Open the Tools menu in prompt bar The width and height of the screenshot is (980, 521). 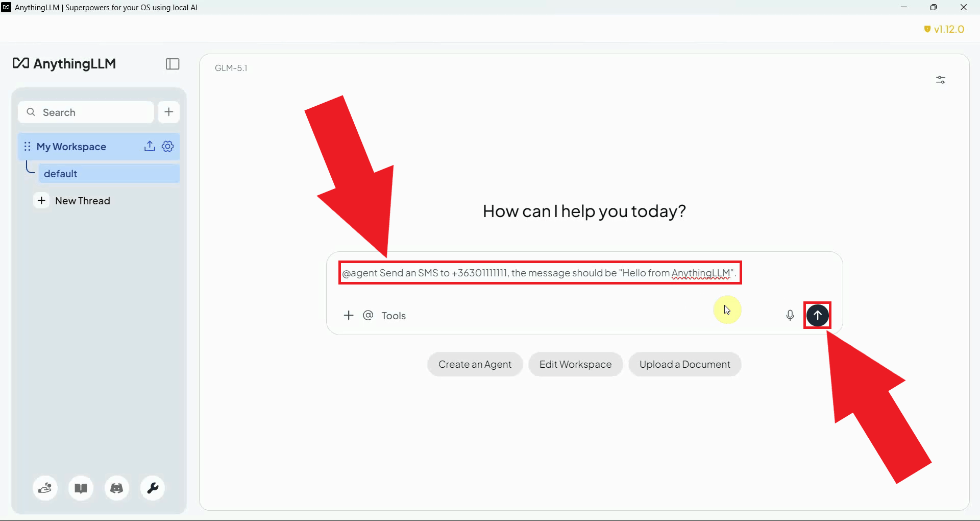coord(394,316)
